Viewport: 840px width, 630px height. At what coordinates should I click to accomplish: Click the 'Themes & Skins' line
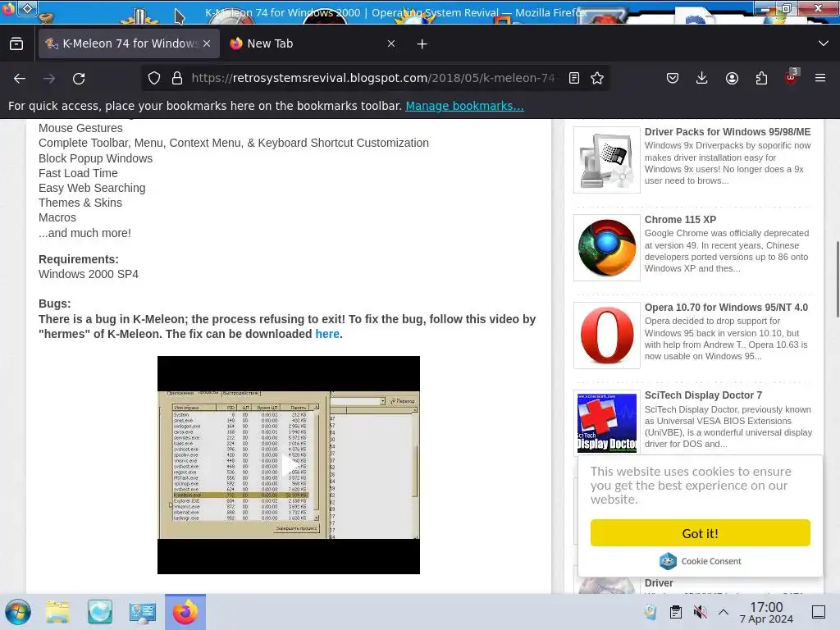coord(80,203)
